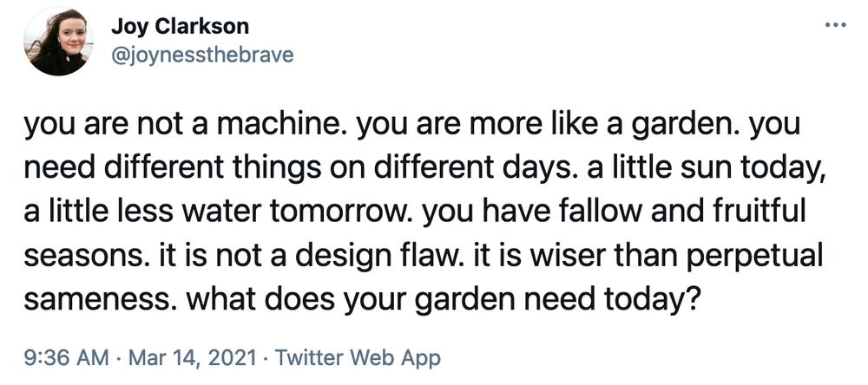This screenshot has height=385, width=868.
Task: Open the Joy Clarkson display name link
Action: [180, 25]
